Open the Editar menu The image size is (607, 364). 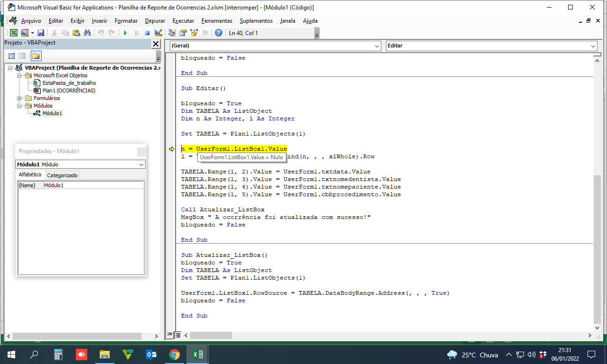[x=56, y=21]
